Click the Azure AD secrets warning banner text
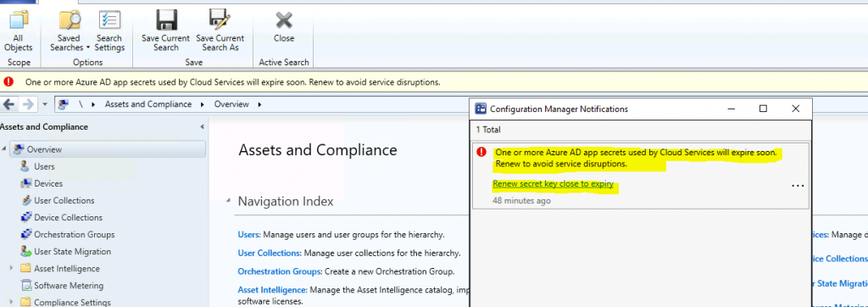This screenshot has width=868, height=307. [x=232, y=82]
